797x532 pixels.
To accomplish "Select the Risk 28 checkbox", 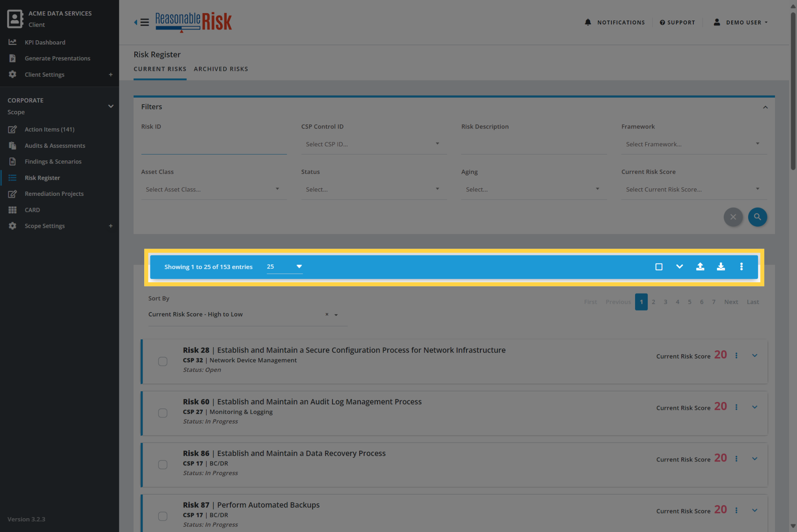I will pos(163,361).
